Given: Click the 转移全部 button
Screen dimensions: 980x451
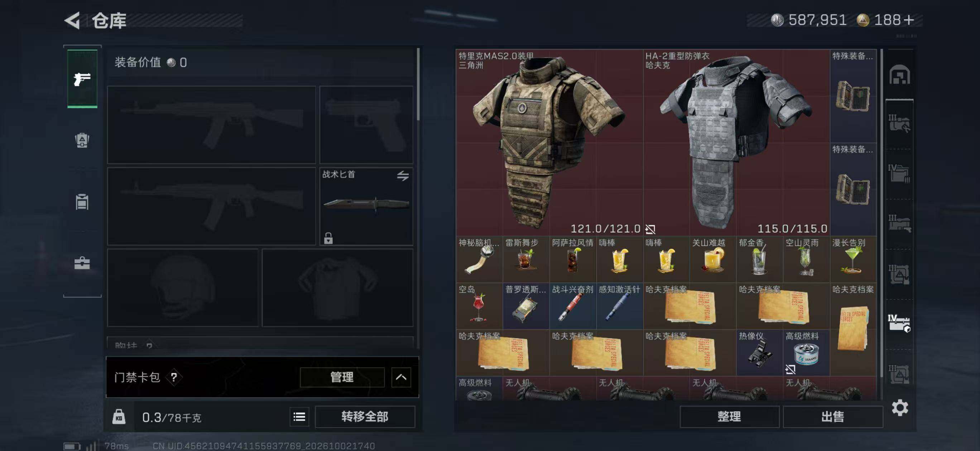Looking at the screenshot, I should pyautogui.click(x=365, y=417).
